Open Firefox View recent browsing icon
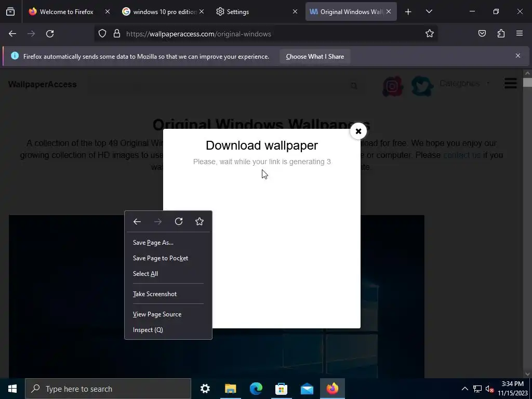 tap(10, 12)
